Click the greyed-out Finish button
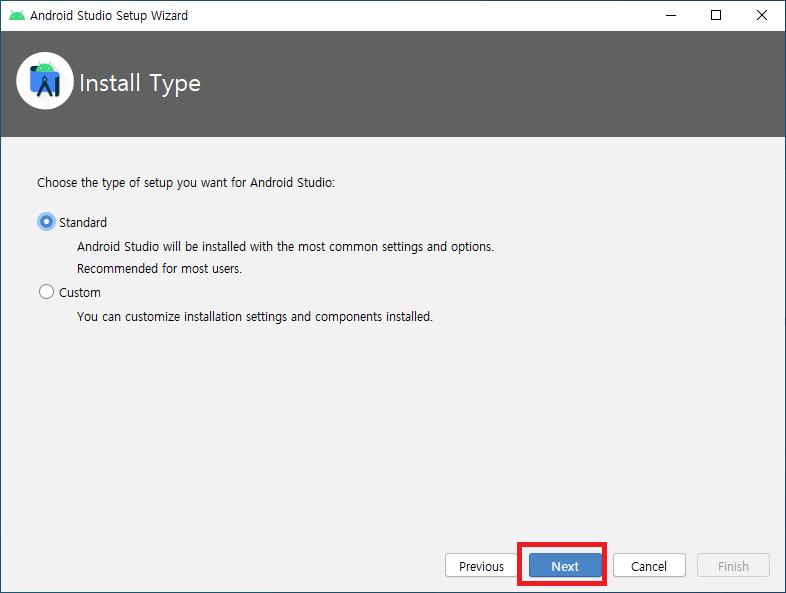The width and height of the screenshot is (786, 593). coord(733,566)
